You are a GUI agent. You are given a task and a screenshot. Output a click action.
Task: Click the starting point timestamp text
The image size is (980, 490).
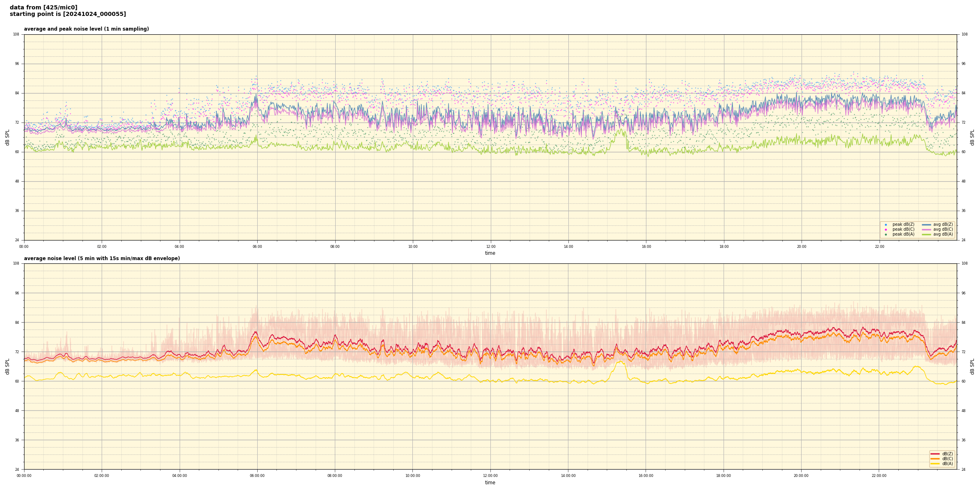point(68,14)
